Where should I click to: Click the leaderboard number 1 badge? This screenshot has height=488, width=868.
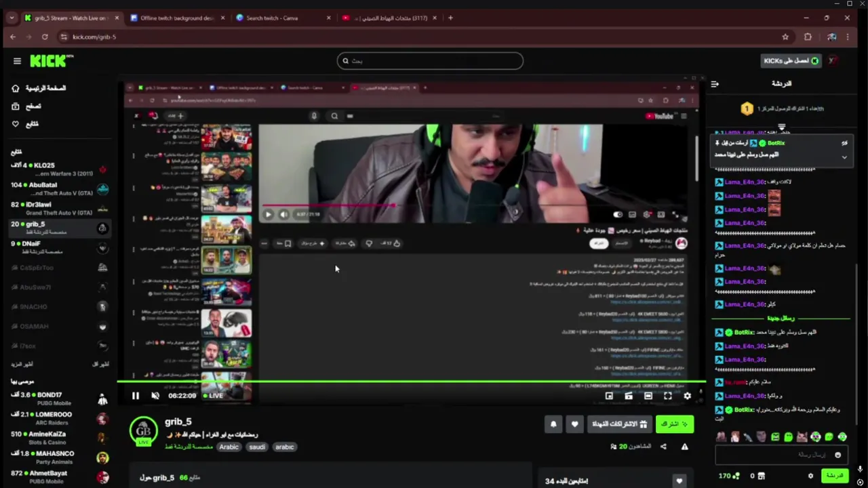point(747,108)
